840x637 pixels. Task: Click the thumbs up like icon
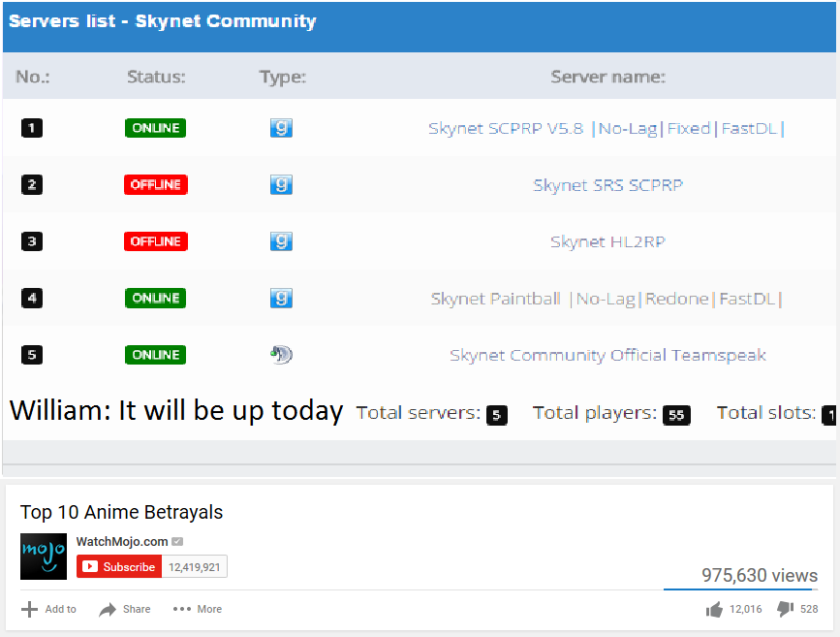(715, 609)
